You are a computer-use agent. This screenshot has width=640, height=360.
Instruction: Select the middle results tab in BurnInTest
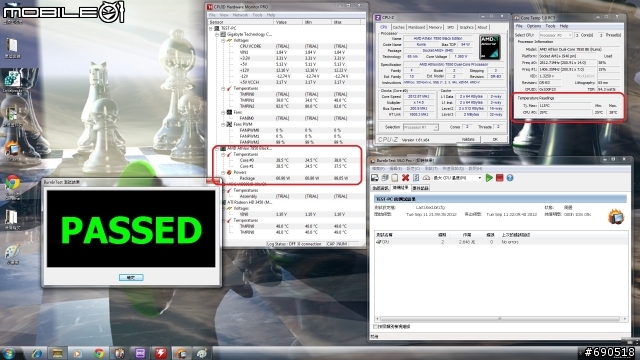[x=400, y=188]
